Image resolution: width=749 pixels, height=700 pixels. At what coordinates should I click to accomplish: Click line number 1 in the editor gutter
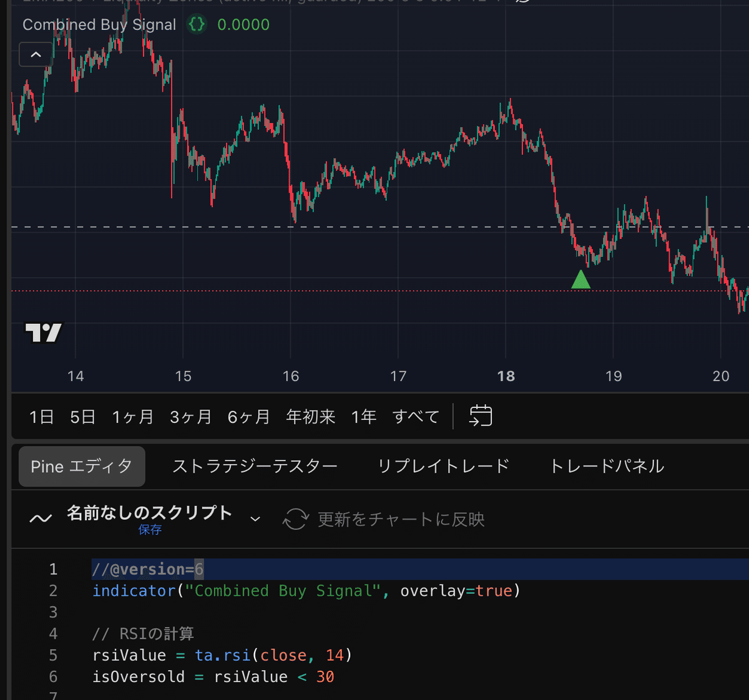[53, 569]
